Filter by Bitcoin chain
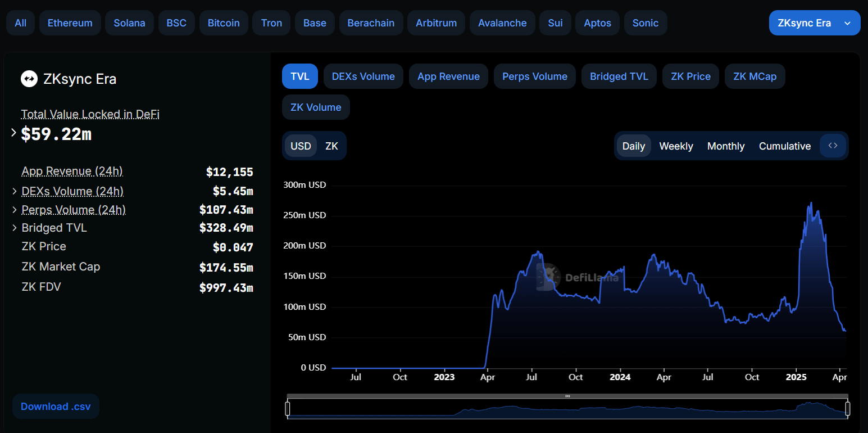868x433 pixels. [224, 23]
